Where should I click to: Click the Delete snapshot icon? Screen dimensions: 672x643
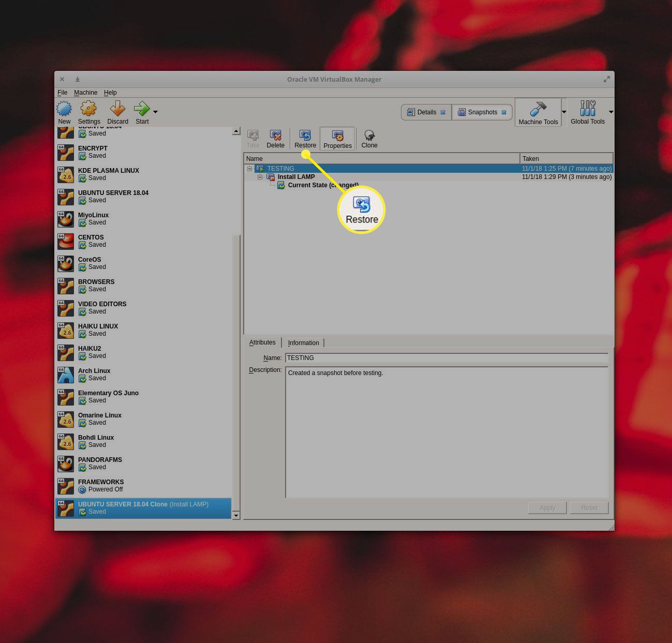point(276,136)
